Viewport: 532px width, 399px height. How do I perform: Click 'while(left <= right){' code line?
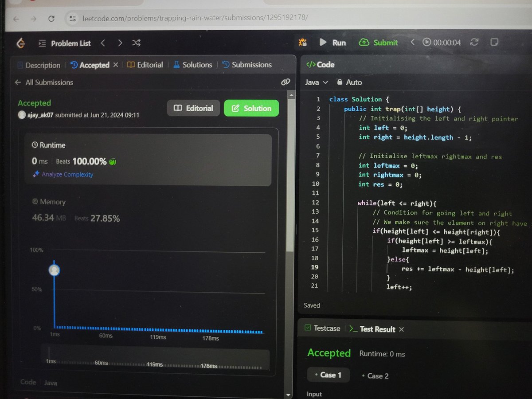coord(398,203)
